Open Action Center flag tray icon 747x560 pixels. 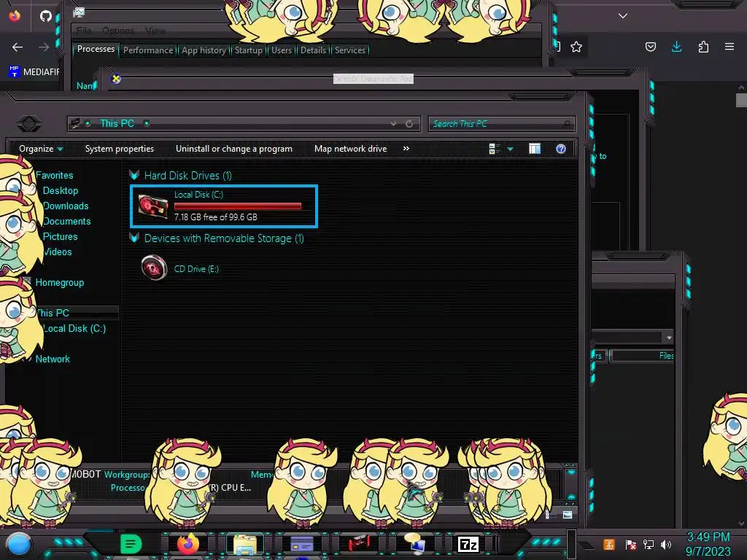click(630, 544)
